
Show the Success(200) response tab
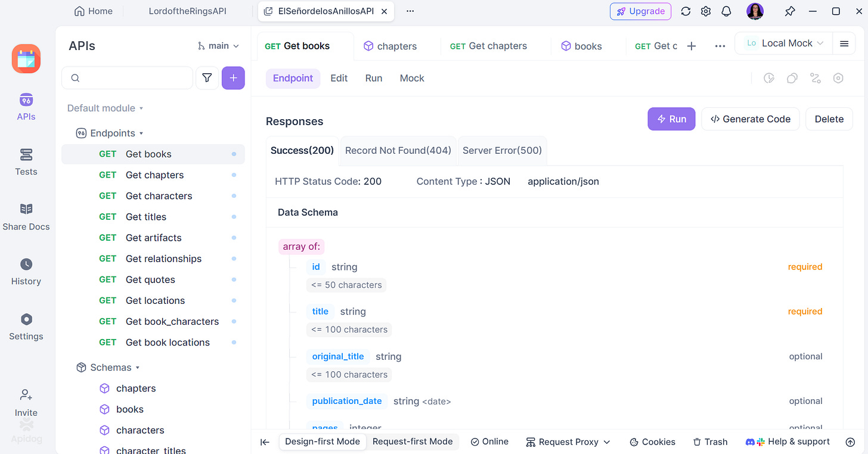pyautogui.click(x=302, y=150)
